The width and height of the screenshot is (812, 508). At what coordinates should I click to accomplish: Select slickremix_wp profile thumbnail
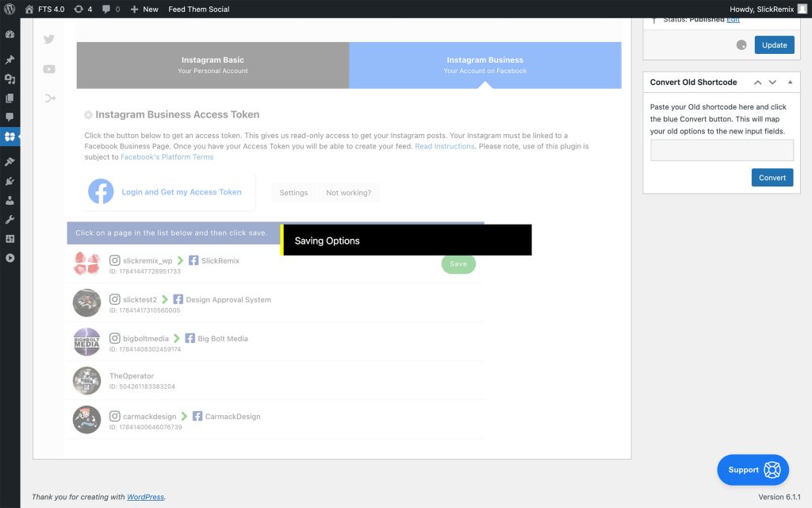pos(86,264)
